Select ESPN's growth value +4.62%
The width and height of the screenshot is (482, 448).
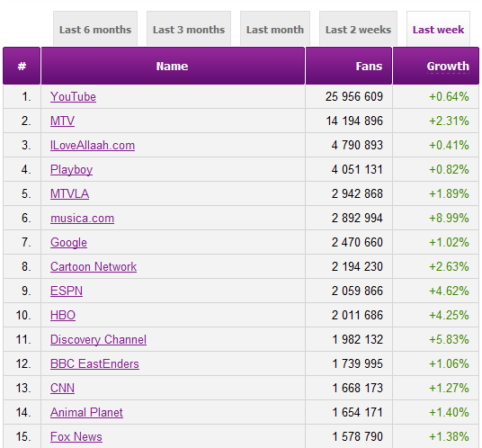point(449,291)
